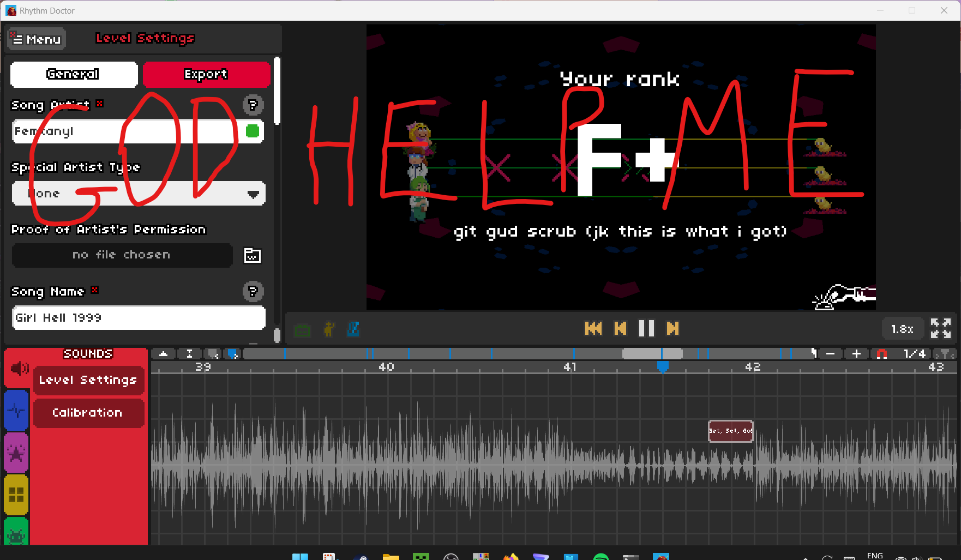Select the blue Rows heartbeat tab
This screenshot has width=961, height=560.
click(x=16, y=410)
